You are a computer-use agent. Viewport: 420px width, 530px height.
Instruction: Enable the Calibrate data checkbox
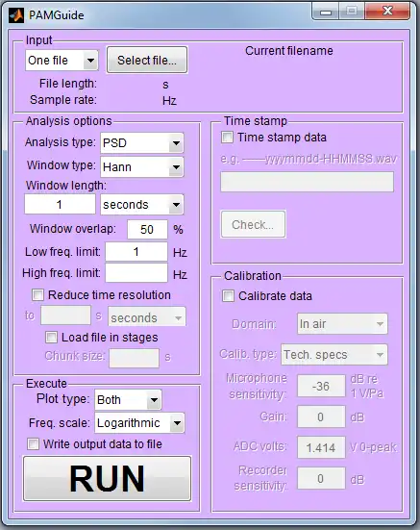pos(228,295)
